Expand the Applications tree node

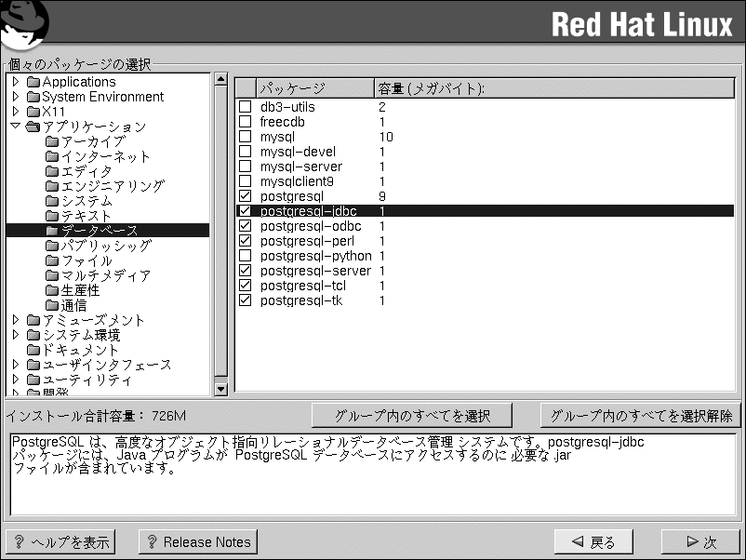[x=16, y=82]
